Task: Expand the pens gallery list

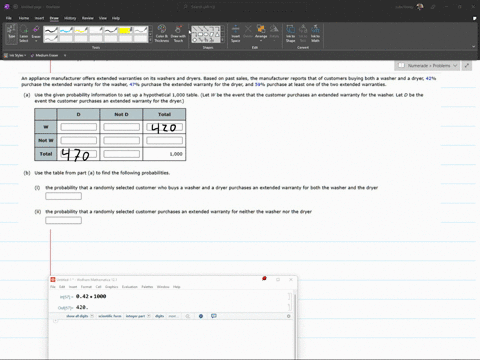Action: pyautogui.click(x=150, y=40)
